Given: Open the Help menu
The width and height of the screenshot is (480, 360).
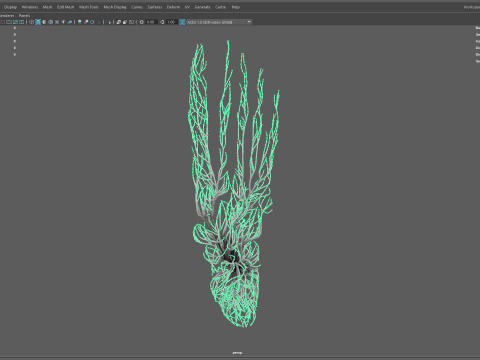Looking at the screenshot, I should 236,7.
